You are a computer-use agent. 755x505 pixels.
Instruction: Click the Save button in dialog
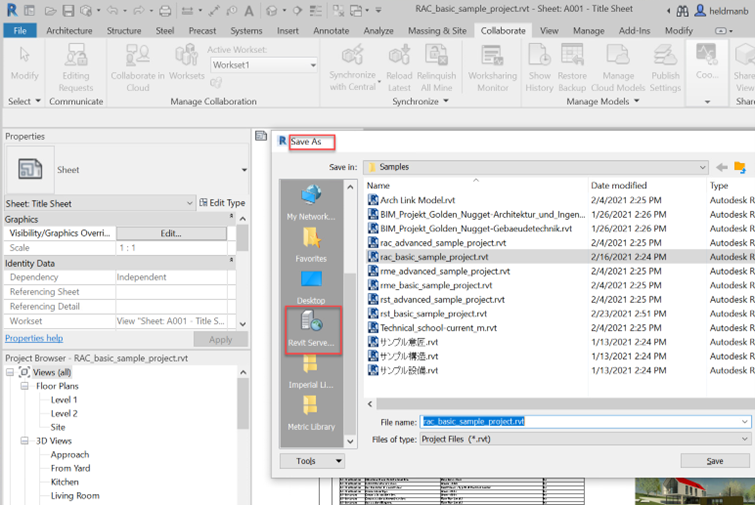[715, 461]
